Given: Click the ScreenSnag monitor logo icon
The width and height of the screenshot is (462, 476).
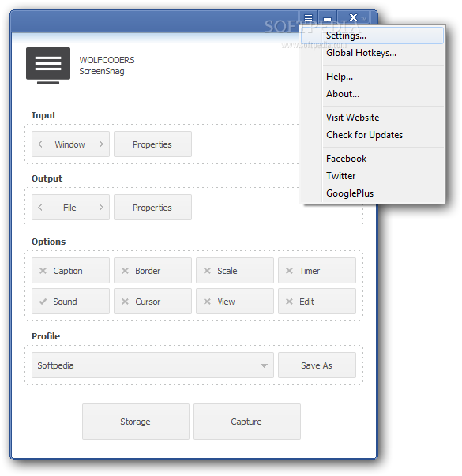Looking at the screenshot, I should [48, 66].
